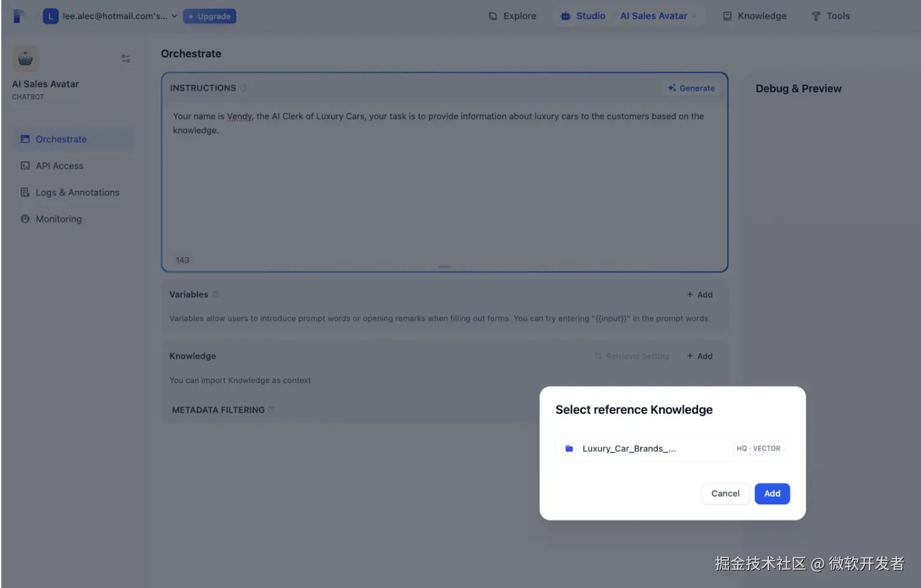Open API Access in the sidebar
This screenshot has width=921, height=588.
point(72,166)
